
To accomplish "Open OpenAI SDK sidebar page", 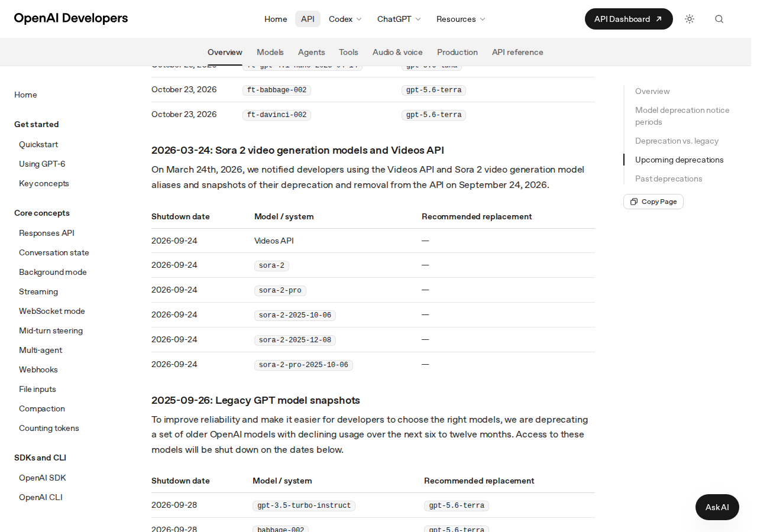I will [43, 478].
